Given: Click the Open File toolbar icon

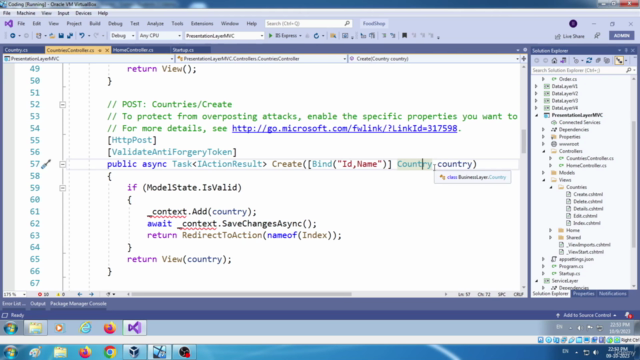Looking at the screenshot, I should point(52,36).
